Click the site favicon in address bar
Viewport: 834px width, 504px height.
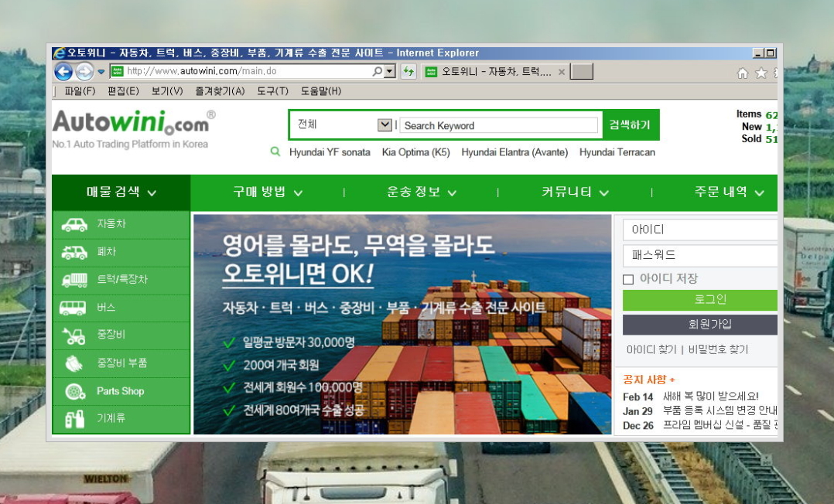coord(118,71)
